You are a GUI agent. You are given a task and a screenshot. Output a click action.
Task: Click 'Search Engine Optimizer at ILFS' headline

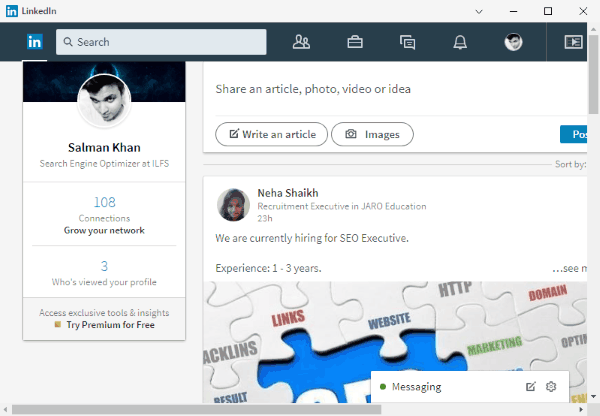[x=104, y=163]
